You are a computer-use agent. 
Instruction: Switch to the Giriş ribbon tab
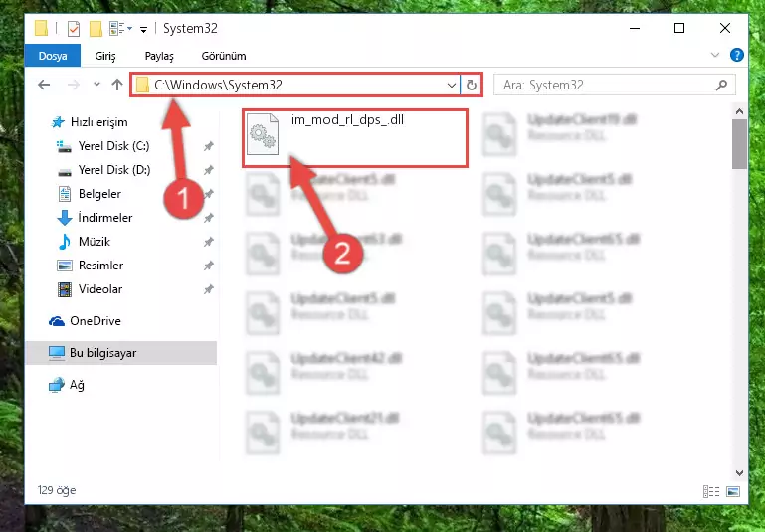point(105,56)
